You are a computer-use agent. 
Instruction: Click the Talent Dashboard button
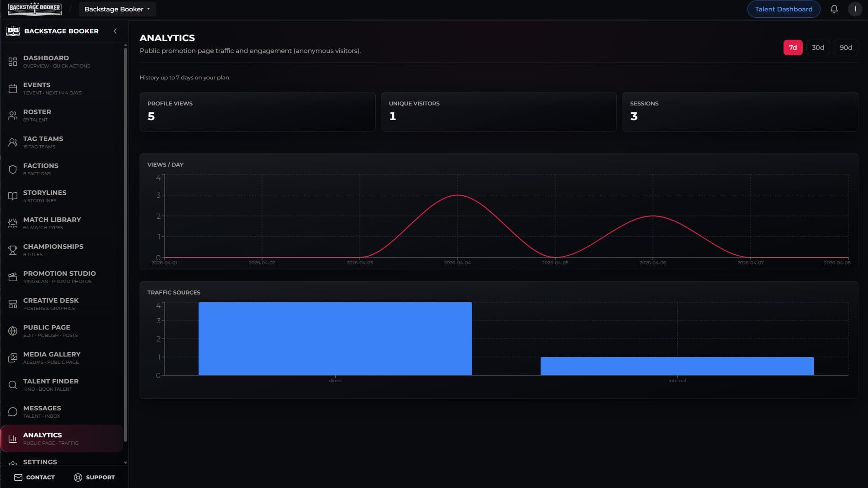pos(783,9)
